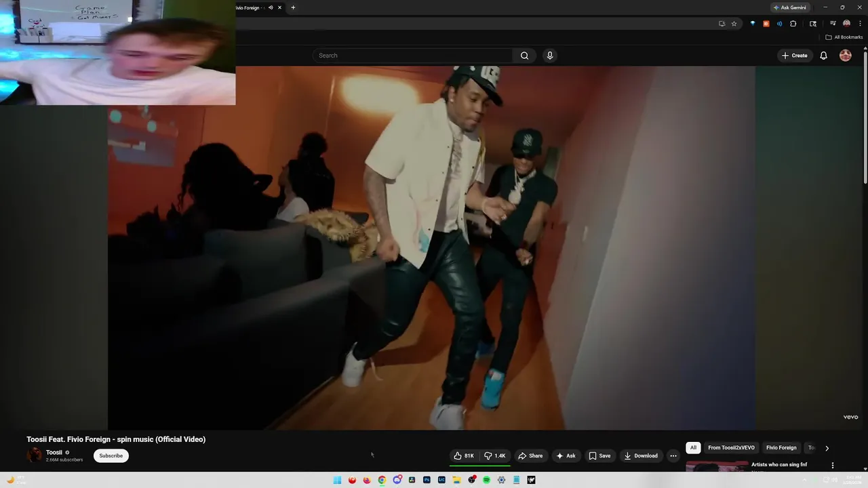
Task: Launch the red browser taskbar icon
Action: 352,480
